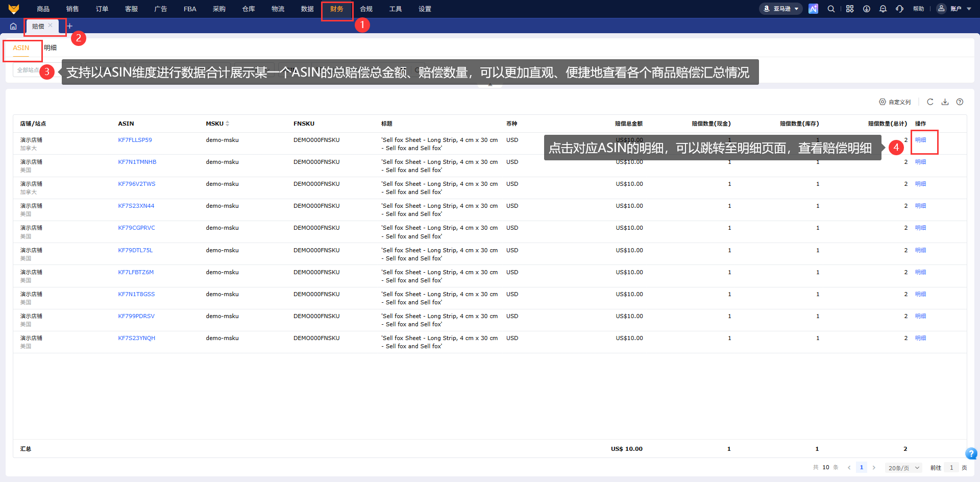
Task: Open the table help question-mark icon
Action: (x=960, y=102)
